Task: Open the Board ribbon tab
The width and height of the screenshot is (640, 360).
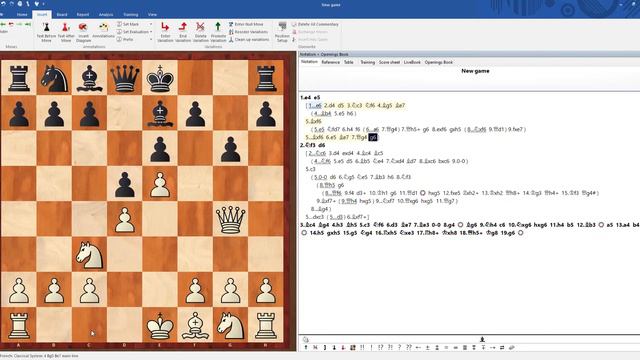Action: click(x=62, y=15)
